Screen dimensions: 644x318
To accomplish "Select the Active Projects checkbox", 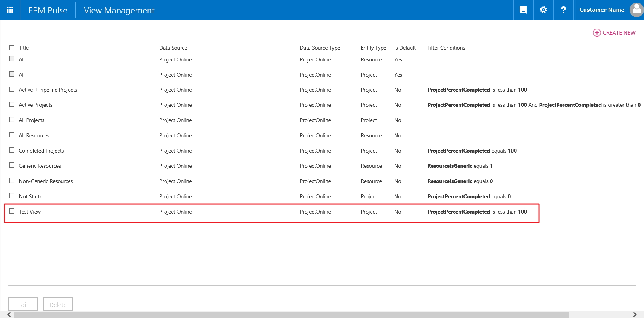I will click(12, 104).
